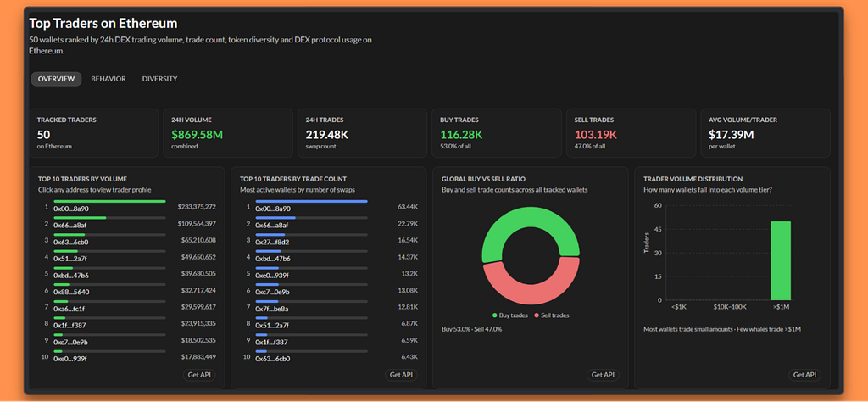The image size is (868, 402).
Task: Open 0x88...5640 trader profile
Action: pyautogui.click(x=71, y=292)
